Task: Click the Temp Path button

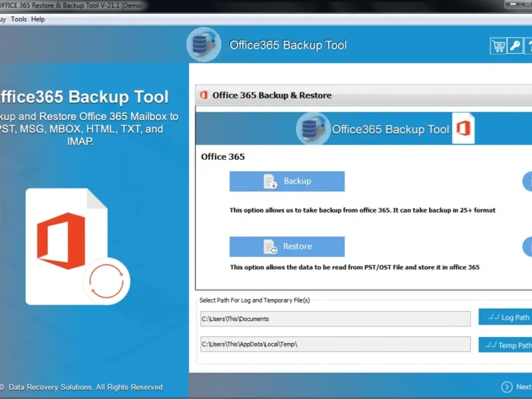Action: [505, 344]
